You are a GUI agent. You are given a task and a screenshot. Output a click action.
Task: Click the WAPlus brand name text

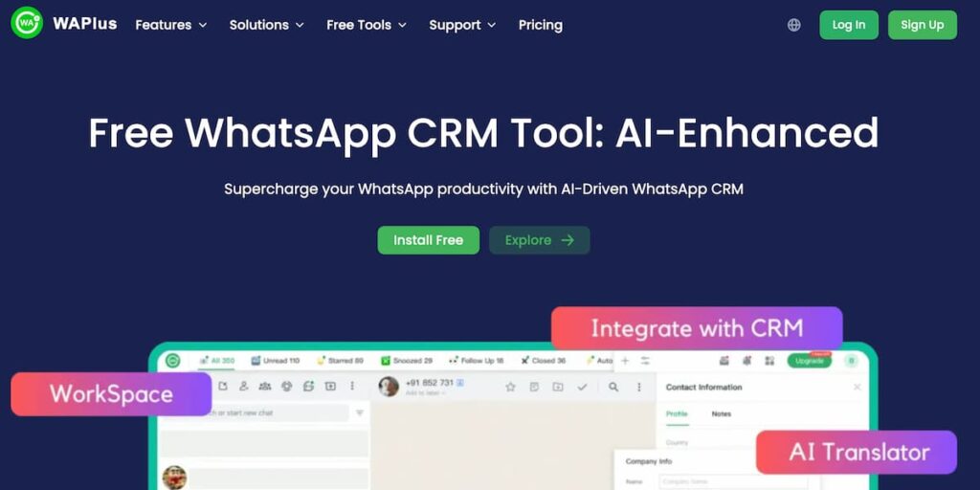[x=85, y=24]
